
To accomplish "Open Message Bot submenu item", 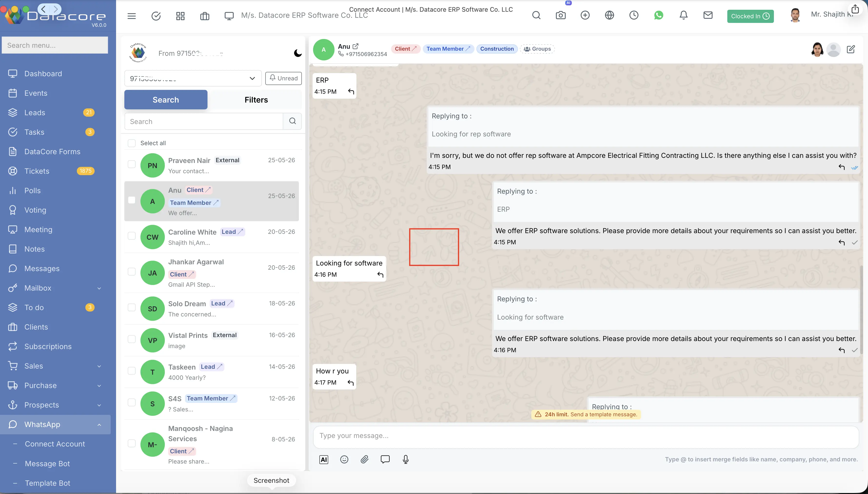I will [47, 464].
